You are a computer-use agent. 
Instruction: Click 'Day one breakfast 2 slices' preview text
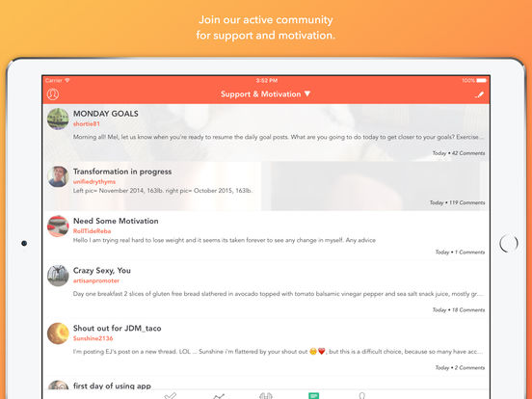click(x=279, y=294)
